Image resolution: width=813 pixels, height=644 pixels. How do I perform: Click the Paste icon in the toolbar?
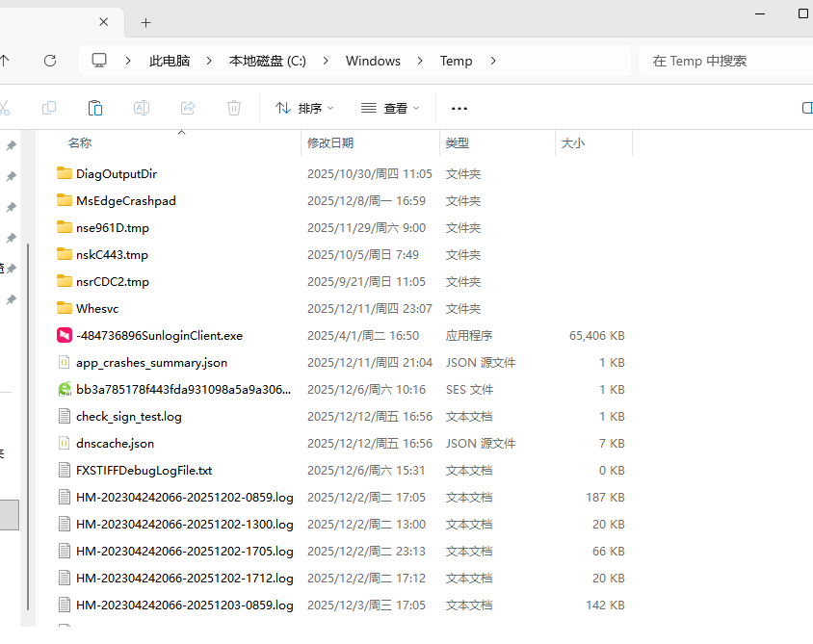point(94,107)
